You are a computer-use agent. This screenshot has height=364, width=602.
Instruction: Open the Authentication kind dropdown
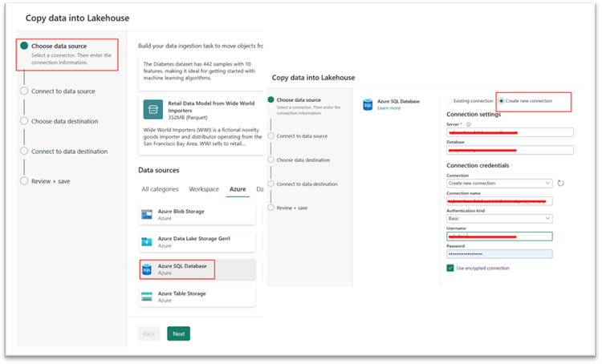pyautogui.click(x=499, y=219)
